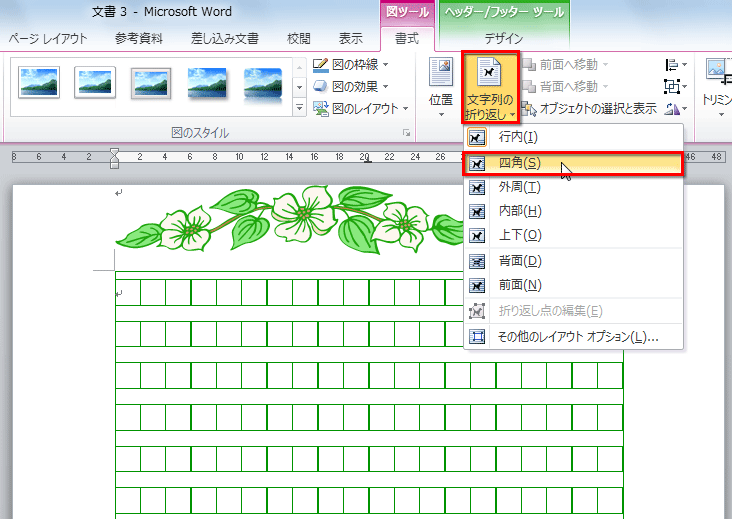
Task: Open the rotate objects dropdown
Action: pos(676,109)
